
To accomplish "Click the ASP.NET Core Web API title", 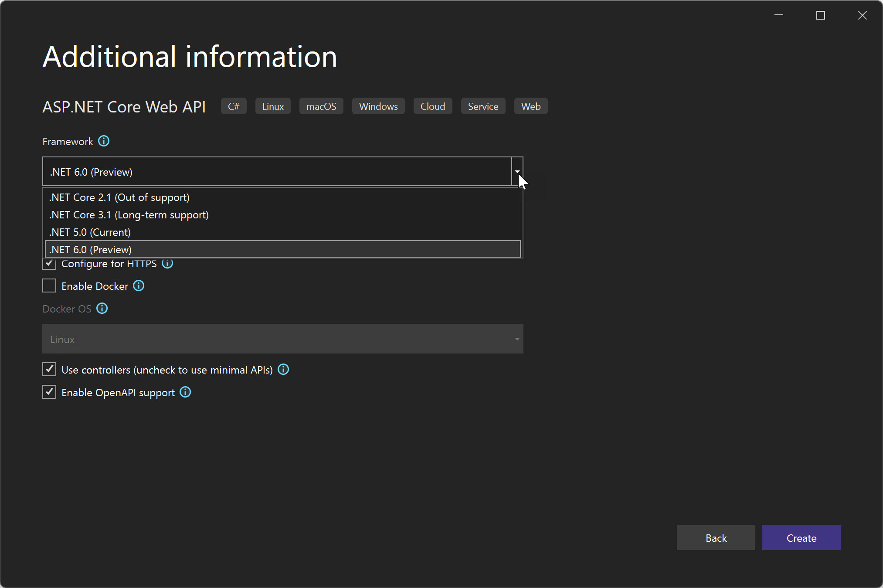I will [124, 107].
